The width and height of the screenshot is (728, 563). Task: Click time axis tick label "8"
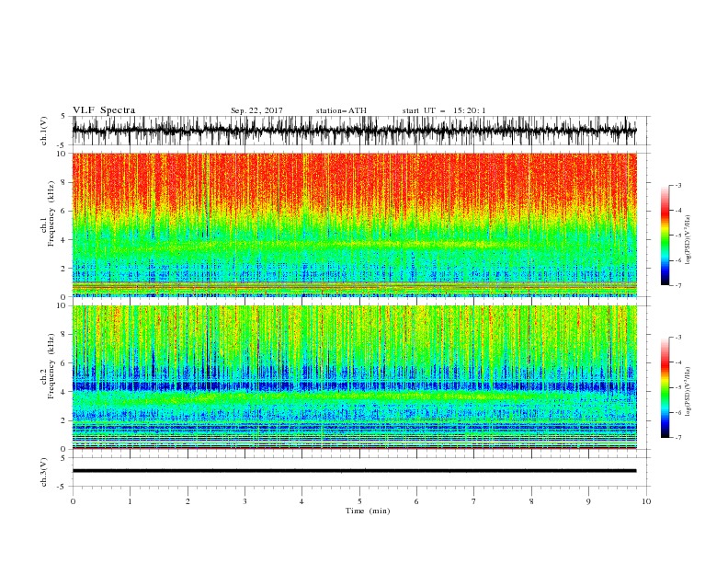pyautogui.click(x=531, y=501)
